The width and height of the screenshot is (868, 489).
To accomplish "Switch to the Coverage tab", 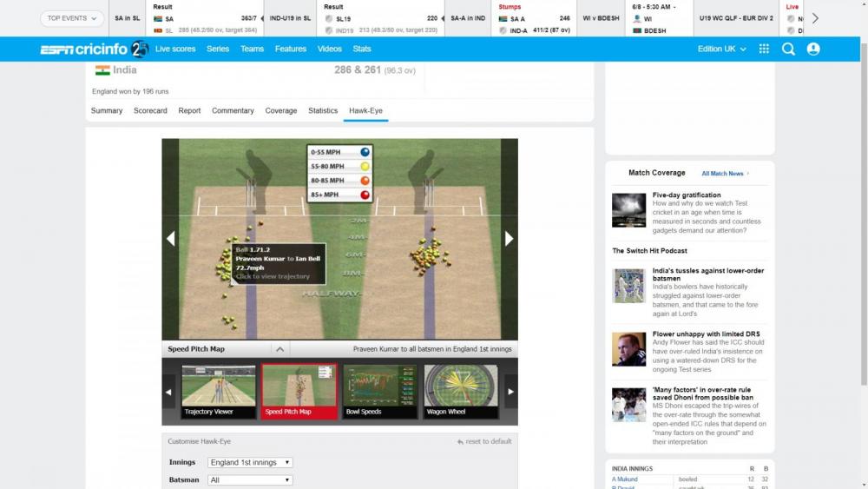I will [x=280, y=111].
